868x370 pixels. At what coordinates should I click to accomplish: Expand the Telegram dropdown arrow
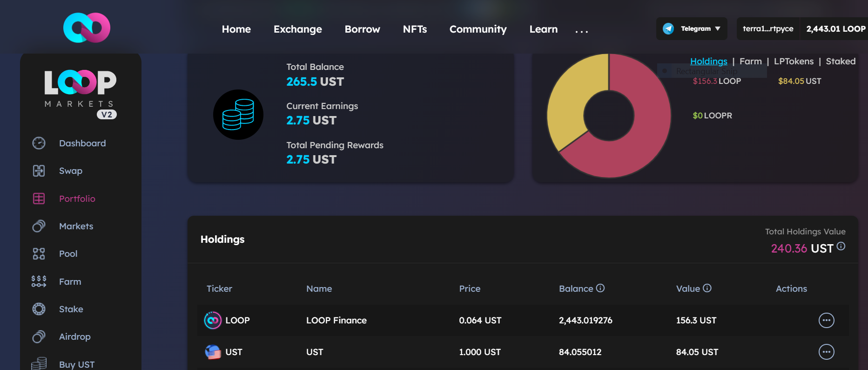coord(718,28)
